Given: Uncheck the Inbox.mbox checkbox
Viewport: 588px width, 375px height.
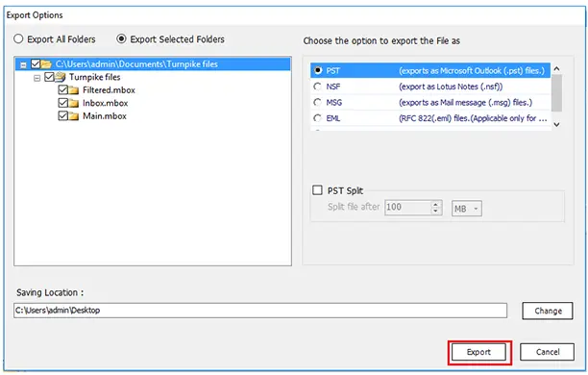Looking at the screenshot, I should pyautogui.click(x=63, y=103).
